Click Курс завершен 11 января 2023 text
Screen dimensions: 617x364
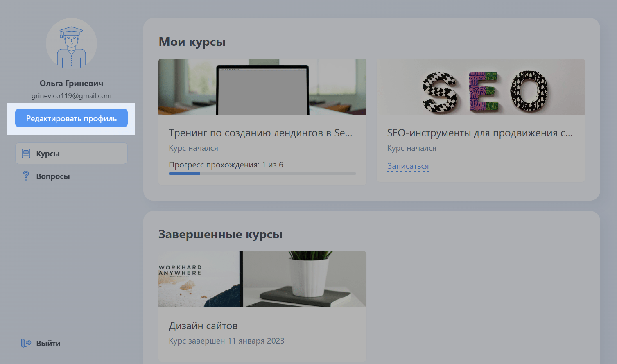(226, 341)
